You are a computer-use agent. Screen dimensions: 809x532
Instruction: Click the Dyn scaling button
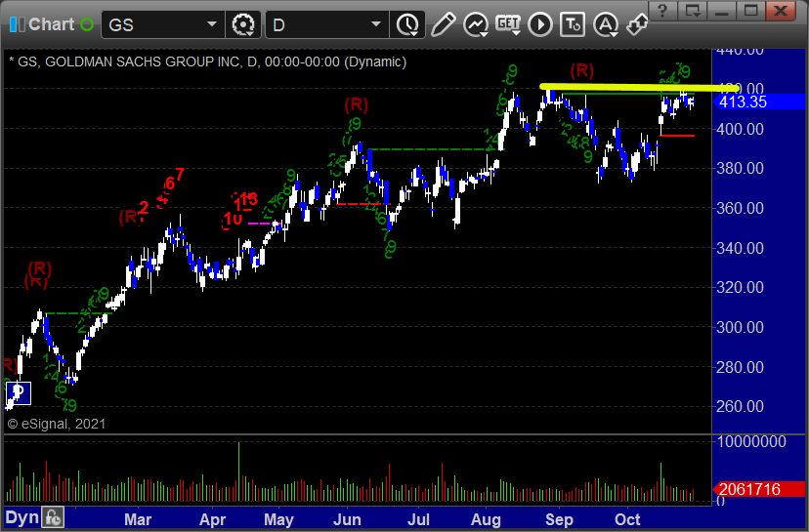click(22, 517)
